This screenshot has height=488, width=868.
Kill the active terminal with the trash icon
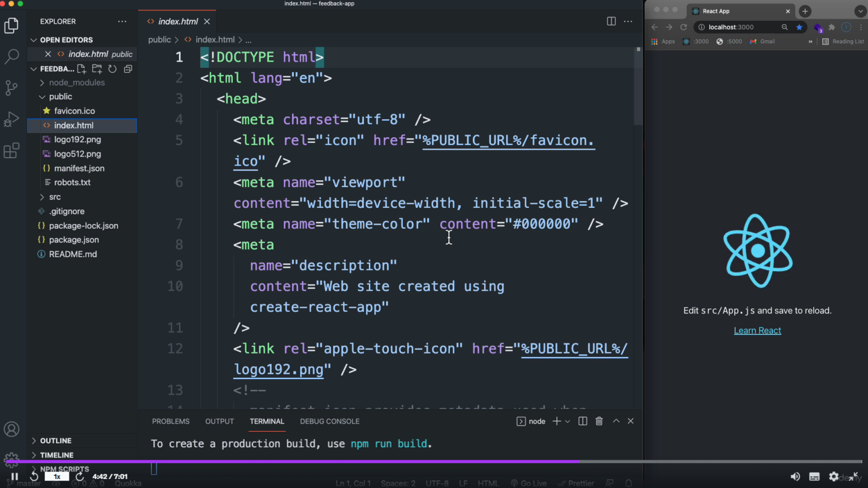pos(599,421)
